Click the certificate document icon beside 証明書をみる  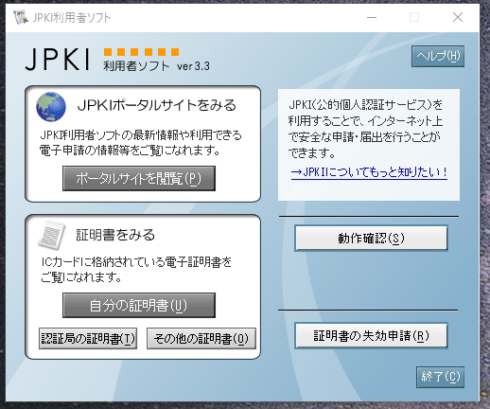52,235
